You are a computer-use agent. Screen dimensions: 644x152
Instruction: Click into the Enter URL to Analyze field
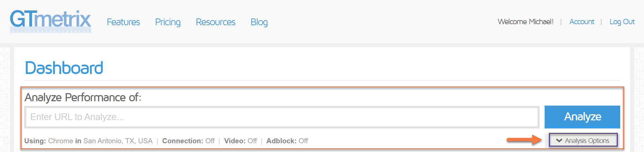(x=282, y=117)
